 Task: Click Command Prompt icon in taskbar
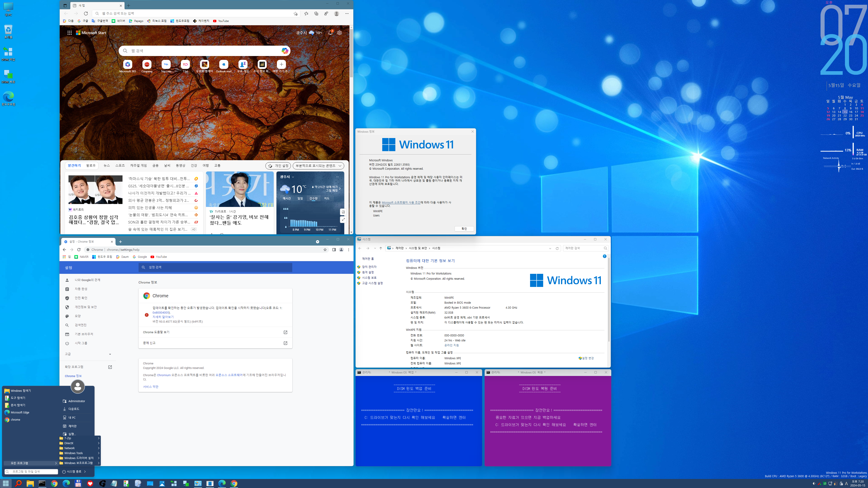coord(42,483)
